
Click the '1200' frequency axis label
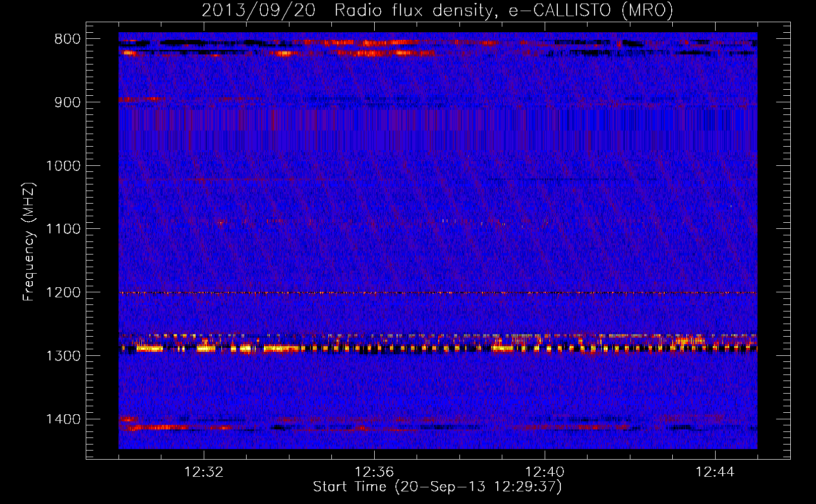pyautogui.click(x=63, y=292)
